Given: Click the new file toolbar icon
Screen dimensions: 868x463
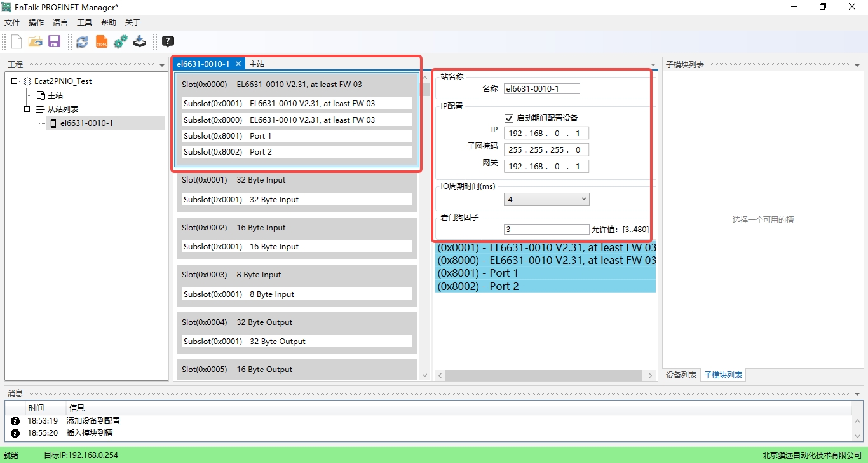Looking at the screenshot, I should click(x=17, y=42).
